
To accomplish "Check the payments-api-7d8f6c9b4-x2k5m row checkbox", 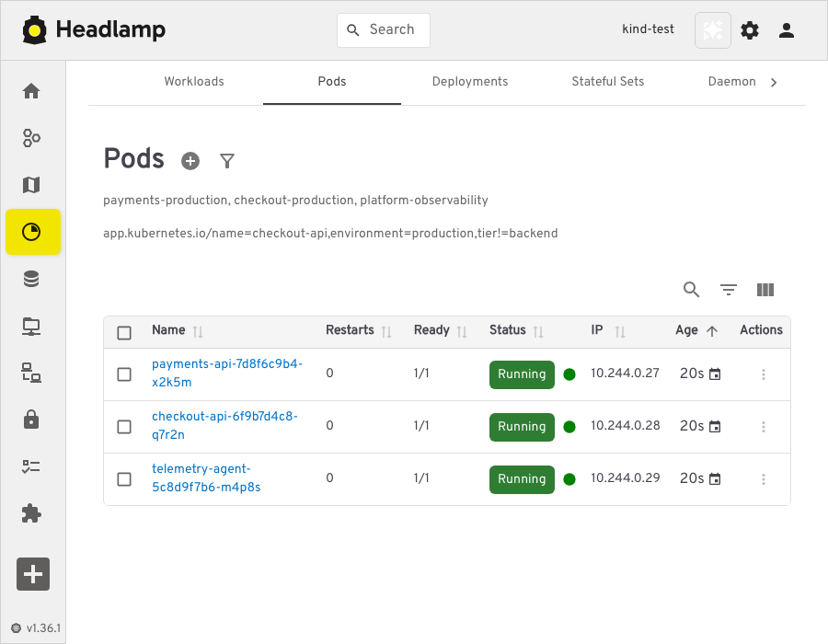I will [124, 374].
